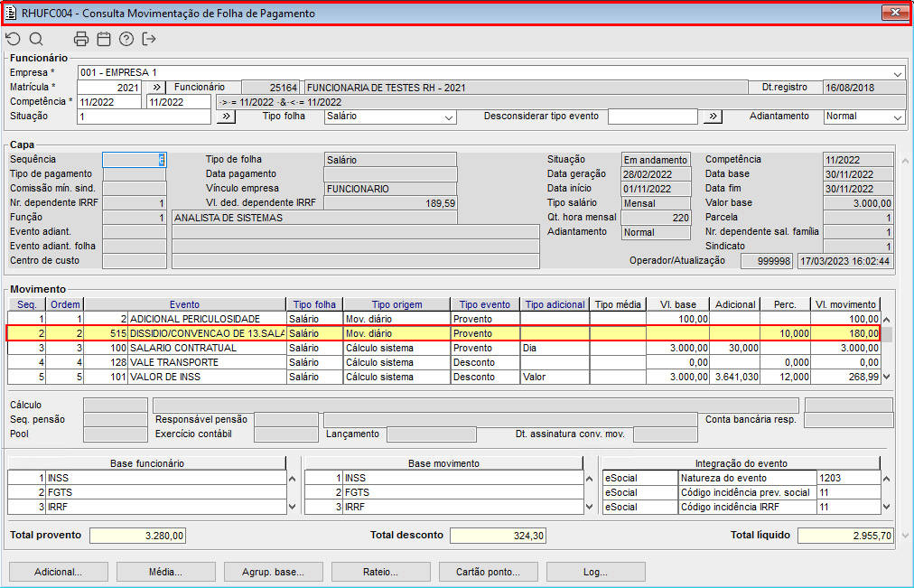Click the Evento column header
The height and width of the screenshot is (588, 914).
click(184, 304)
